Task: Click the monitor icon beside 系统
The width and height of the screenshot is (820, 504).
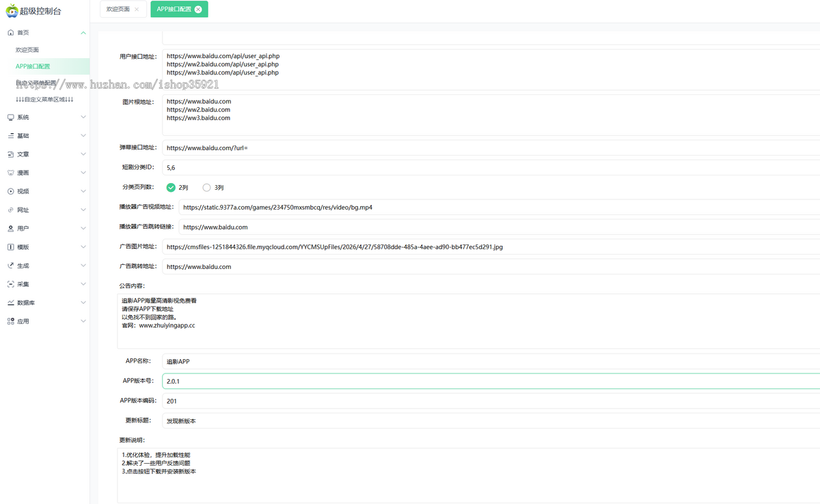Action: point(10,117)
